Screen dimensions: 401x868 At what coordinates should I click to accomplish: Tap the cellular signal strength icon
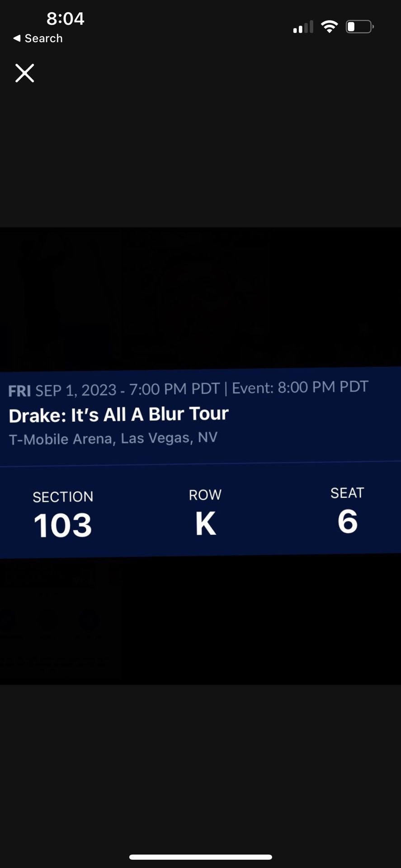(x=302, y=27)
